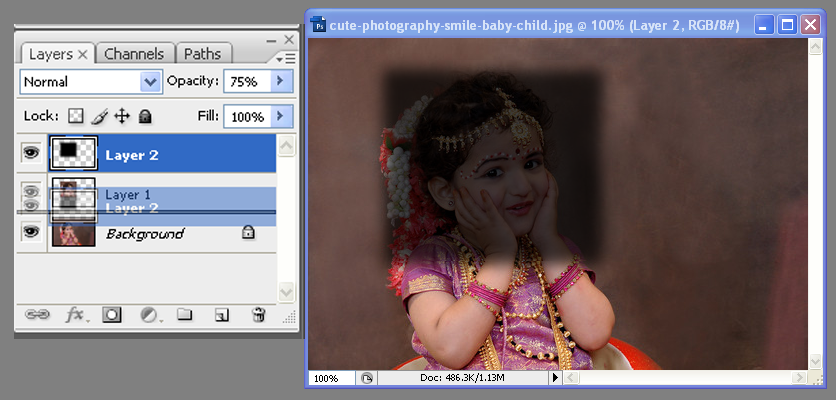Expand the Fill slider arrow
This screenshot has height=400, width=836.
point(281,116)
